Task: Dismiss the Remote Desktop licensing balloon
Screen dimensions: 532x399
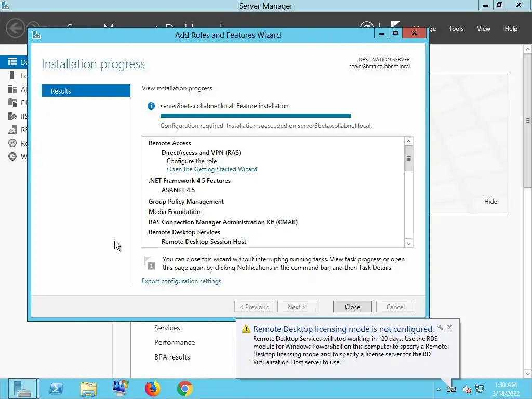Action: tap(449, 327)
